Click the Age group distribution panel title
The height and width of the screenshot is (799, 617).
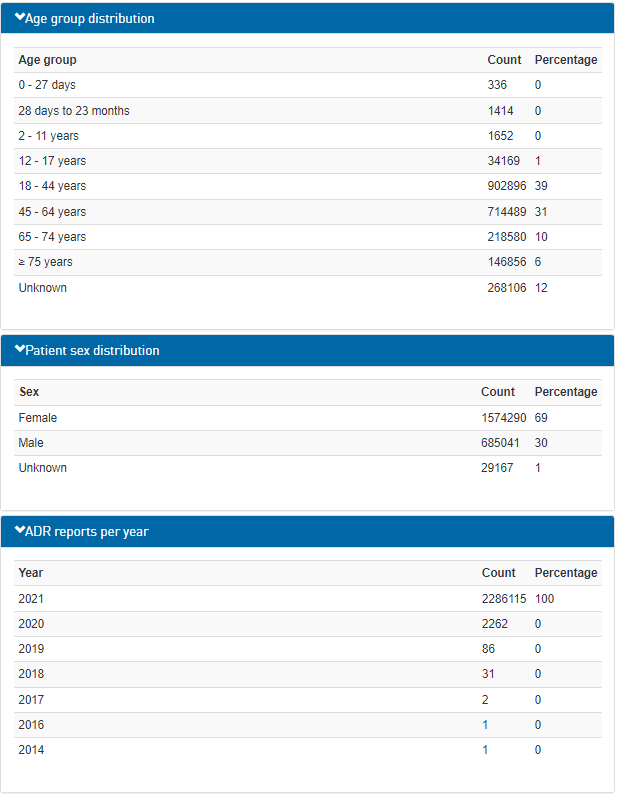pyautogui.click(x=90, y=18)
